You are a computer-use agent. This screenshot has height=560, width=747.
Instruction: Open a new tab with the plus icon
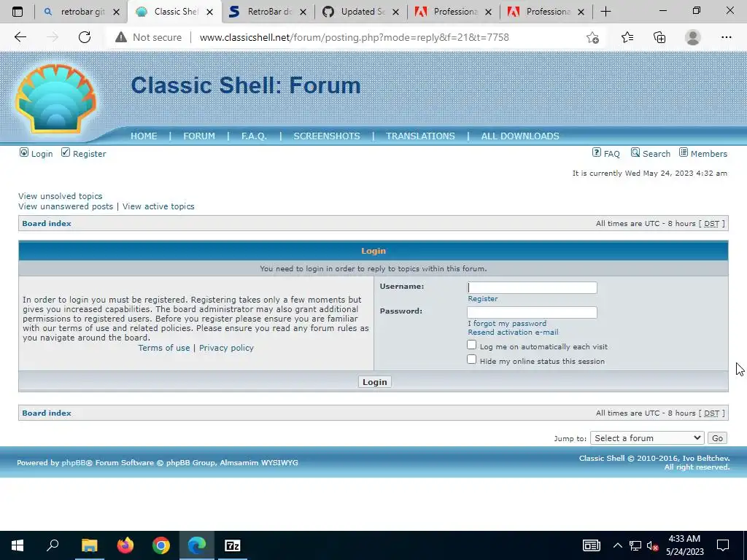(605, 12)
